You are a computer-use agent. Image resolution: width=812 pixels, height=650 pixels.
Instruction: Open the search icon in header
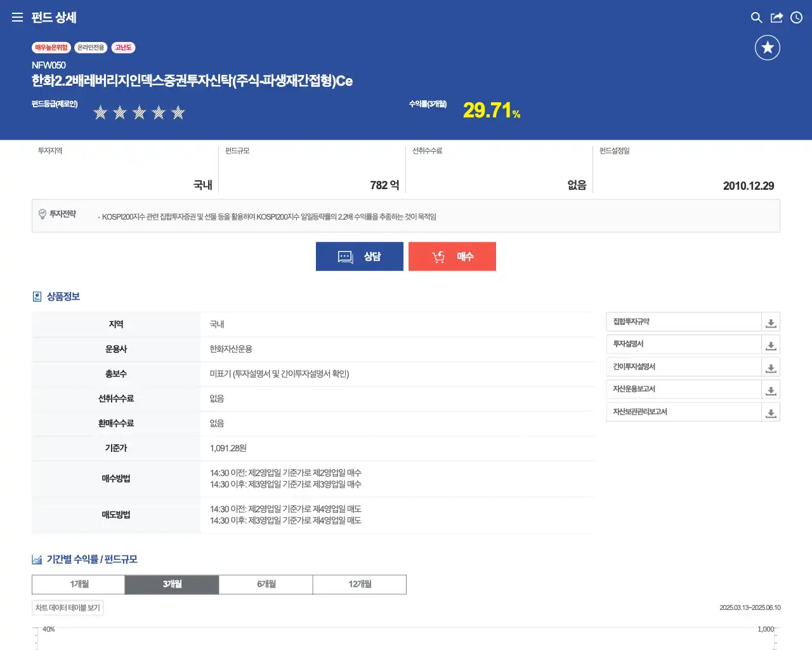pos(756,18)
